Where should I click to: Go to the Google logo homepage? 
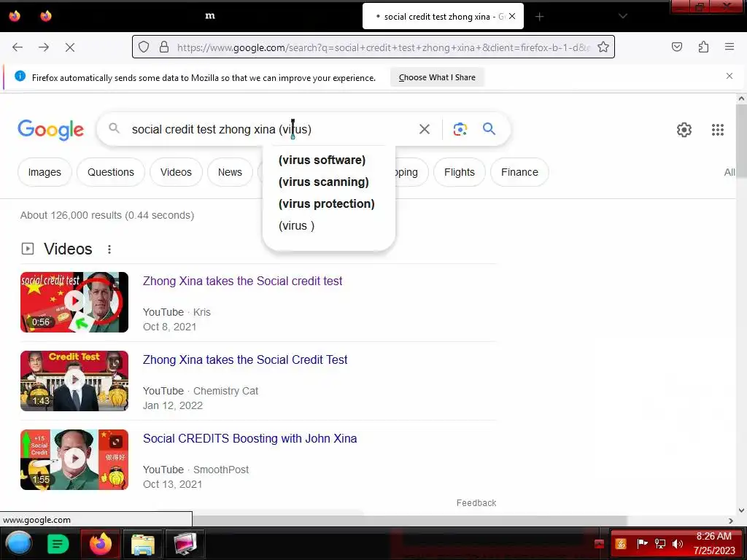(x=50, y=130)
